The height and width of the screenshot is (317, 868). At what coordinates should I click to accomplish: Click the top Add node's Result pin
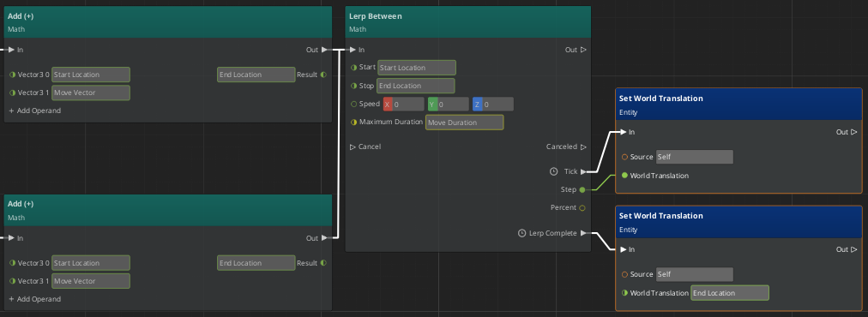[323, 75]
